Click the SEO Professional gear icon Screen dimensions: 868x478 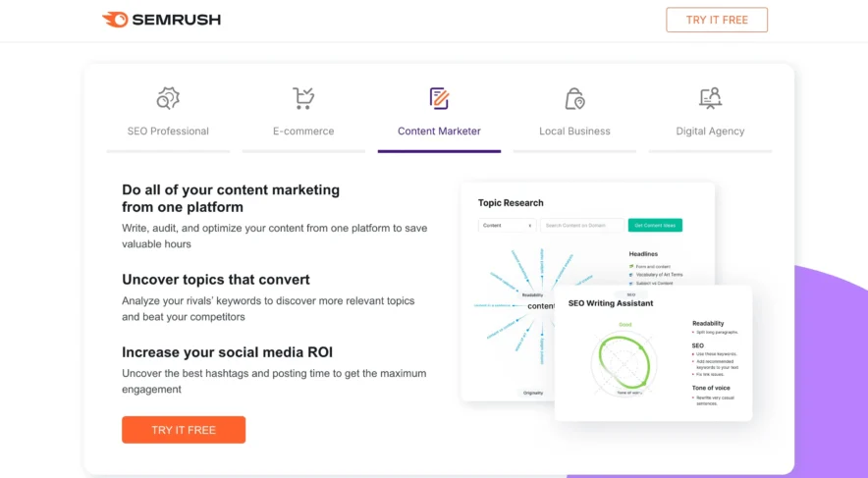pyautogui.click(x=168, y=98)
